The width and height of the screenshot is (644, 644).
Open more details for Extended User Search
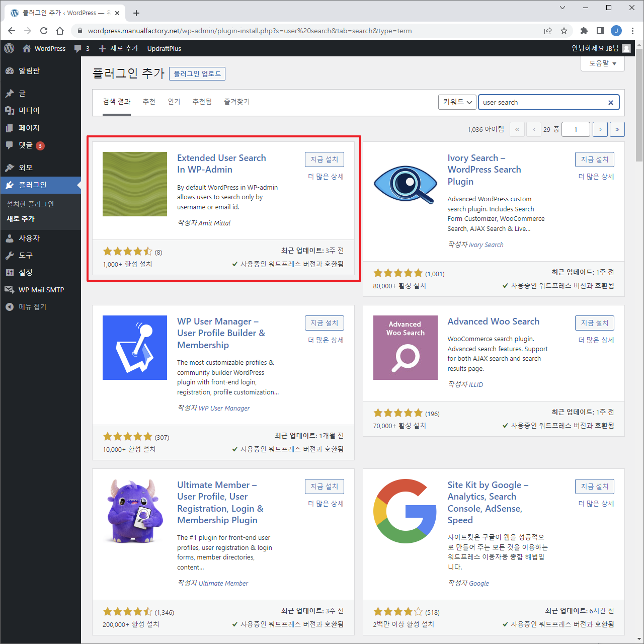coord(326,177)
